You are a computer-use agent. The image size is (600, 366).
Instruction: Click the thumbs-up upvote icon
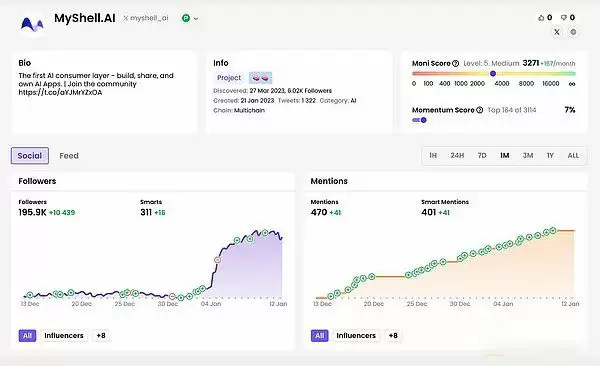[x=541, y=18]
